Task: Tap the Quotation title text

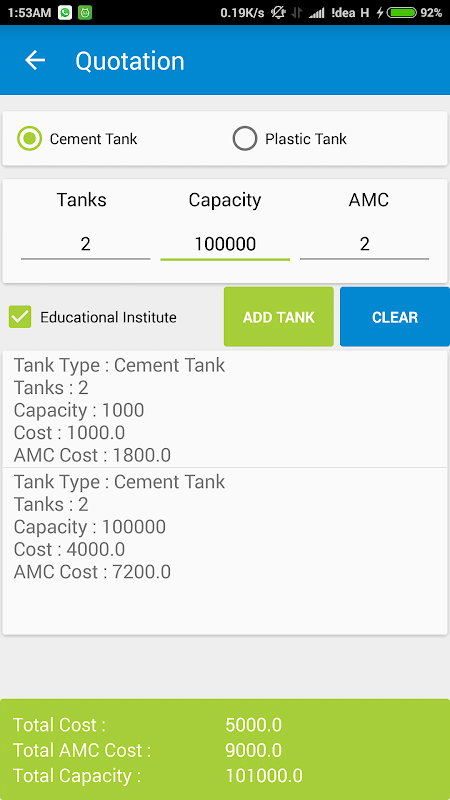Action: tap(130, 61)
